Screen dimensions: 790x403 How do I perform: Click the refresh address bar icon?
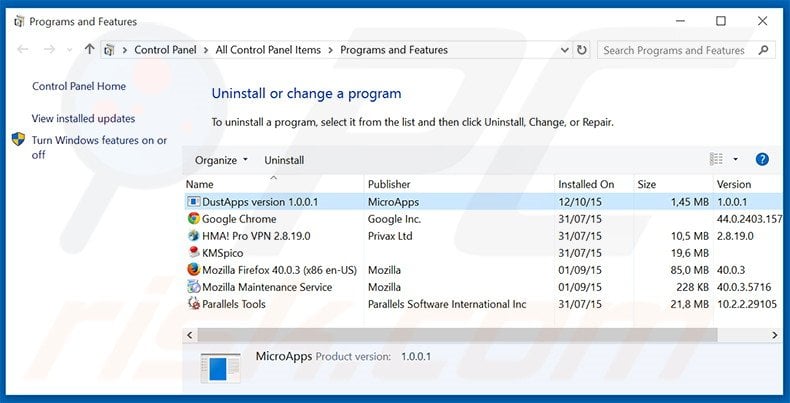(x=582, y=50)
